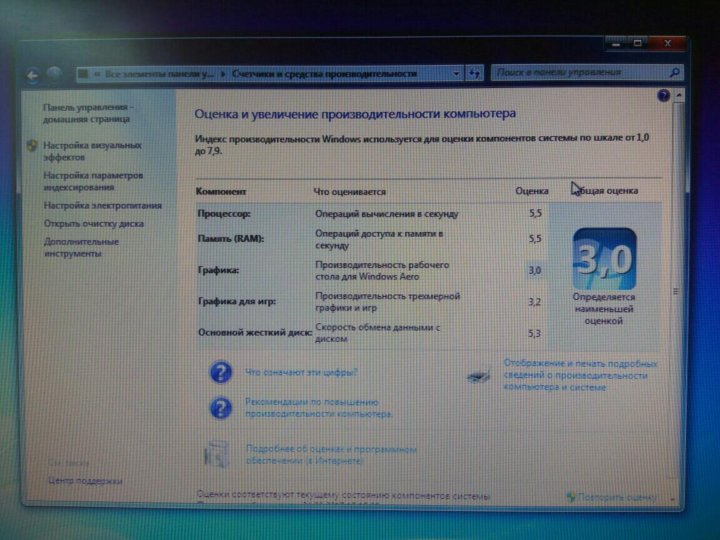Open 'Рекомендации по повышению производительности компьютера'
Screen dimensions: 720x540
(319, 408)
